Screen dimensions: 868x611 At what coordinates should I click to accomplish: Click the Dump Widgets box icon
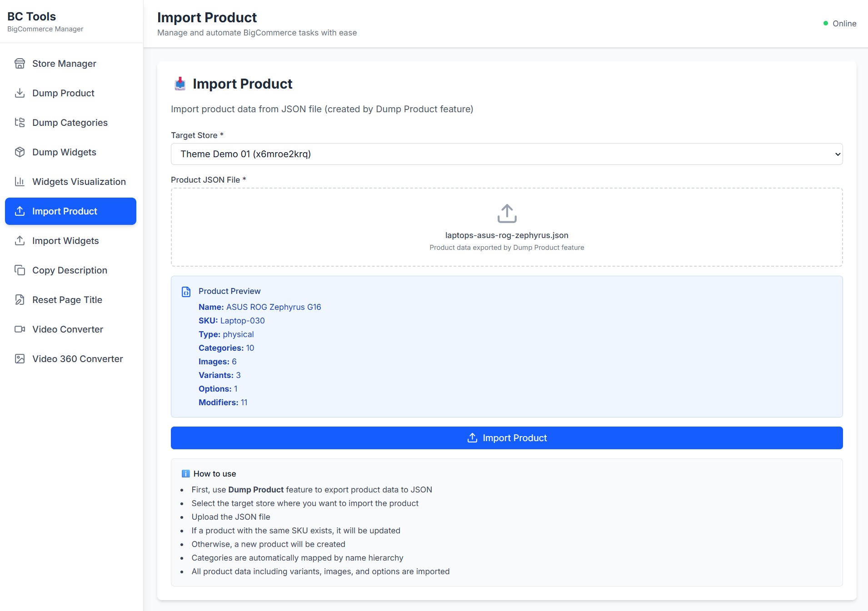(x=20, y=152)
